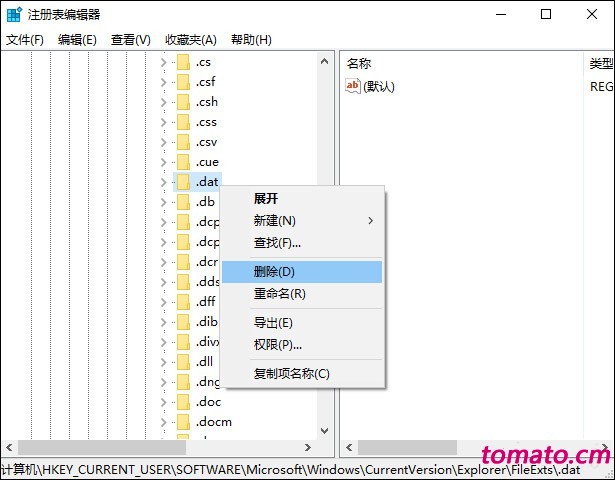615x480 pixels.
Task: Click the 类型 column header
Action: [600, 63]
